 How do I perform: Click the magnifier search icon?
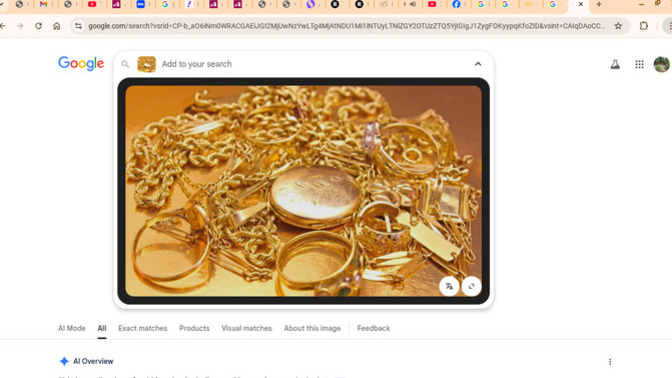click(125, 64)
